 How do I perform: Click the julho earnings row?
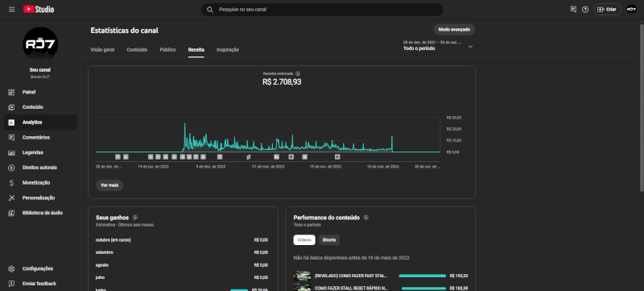coord(182,277)
